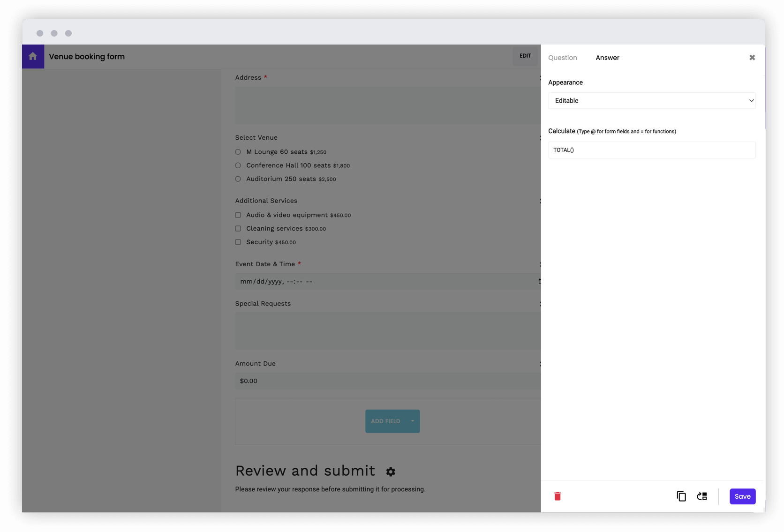Open the Appearance dropdown set to Editable
Viewport: 784px width, 532px height.
point(651,101)
